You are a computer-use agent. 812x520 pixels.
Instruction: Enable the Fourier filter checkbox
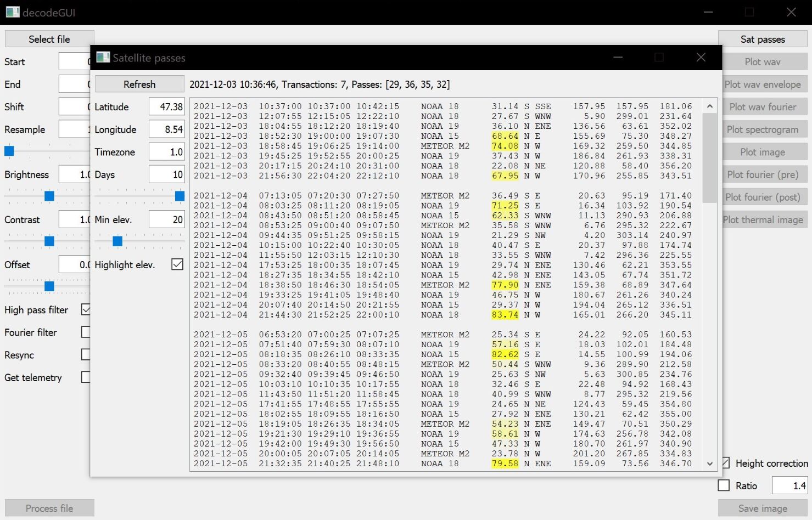[86, 332]
